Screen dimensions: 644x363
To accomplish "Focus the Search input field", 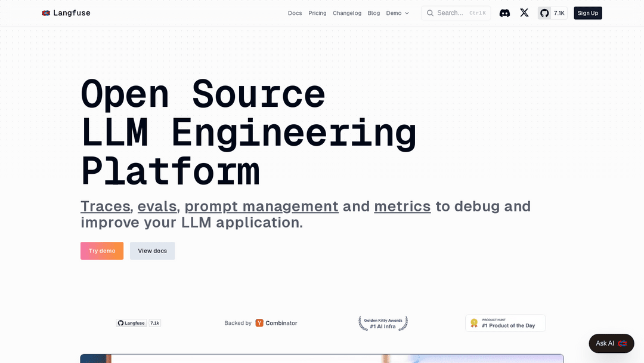I will tap(456, 13).
